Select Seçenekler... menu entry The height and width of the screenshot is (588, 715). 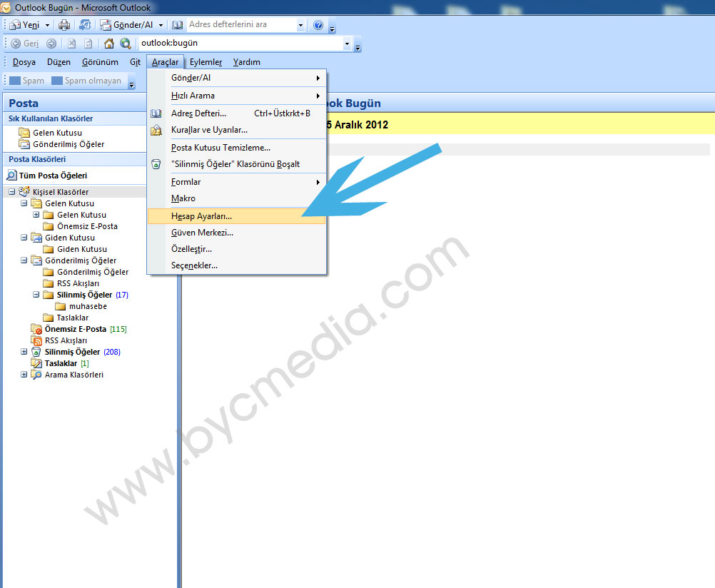pyautogui.click(x=237, y=265)
